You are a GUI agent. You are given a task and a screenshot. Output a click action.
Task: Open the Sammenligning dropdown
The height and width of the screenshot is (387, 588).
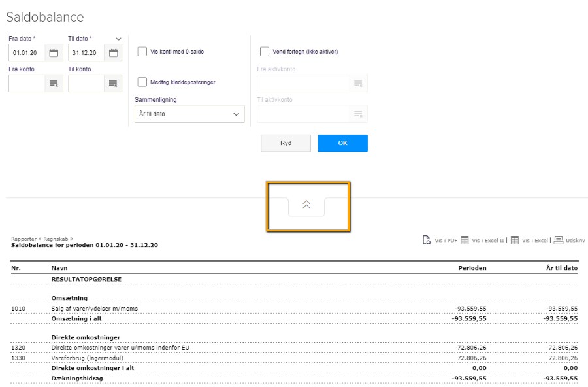tap(189, 114)
